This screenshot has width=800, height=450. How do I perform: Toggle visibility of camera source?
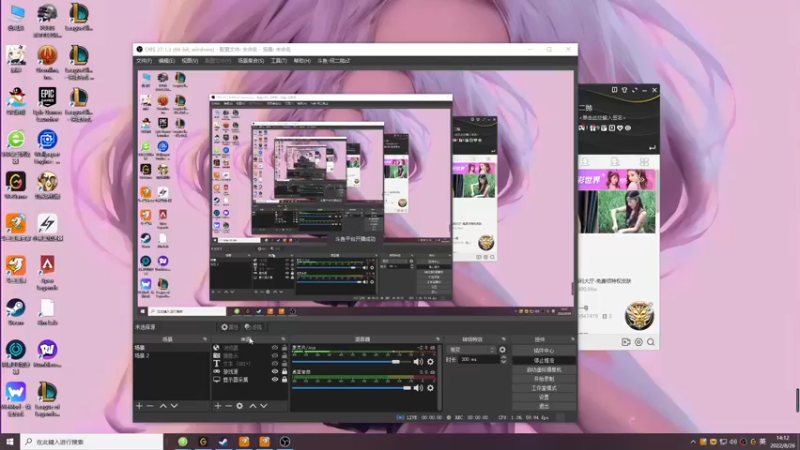[274, 356]
